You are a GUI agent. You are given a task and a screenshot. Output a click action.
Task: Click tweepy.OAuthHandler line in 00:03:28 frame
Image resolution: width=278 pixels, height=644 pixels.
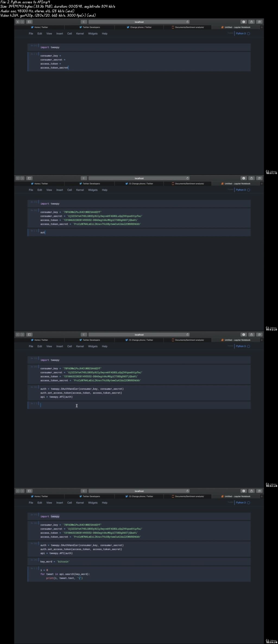coord(82,389)
